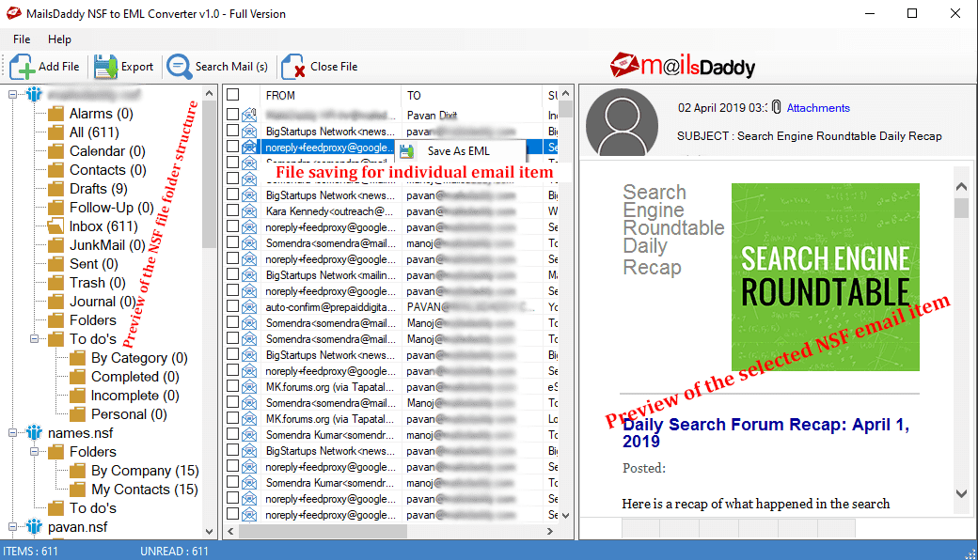Open the File menu
The width and height of the screenshot is (978, 560).
tap(21, 39)
